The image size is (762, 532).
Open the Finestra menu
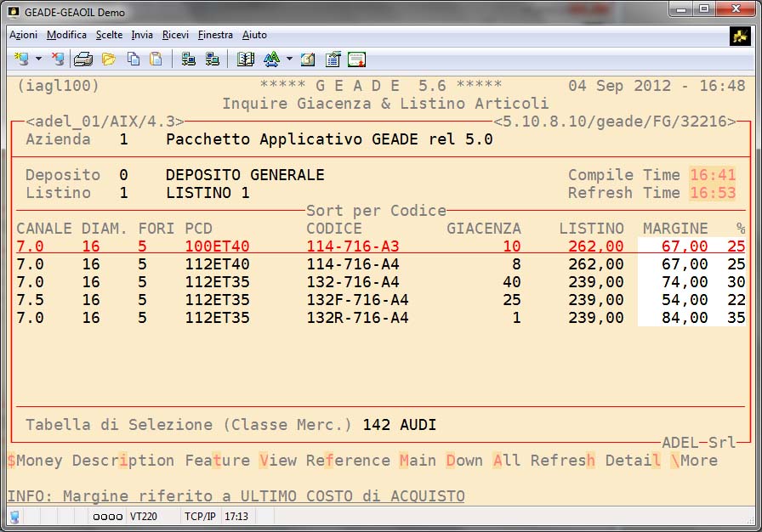215,35
